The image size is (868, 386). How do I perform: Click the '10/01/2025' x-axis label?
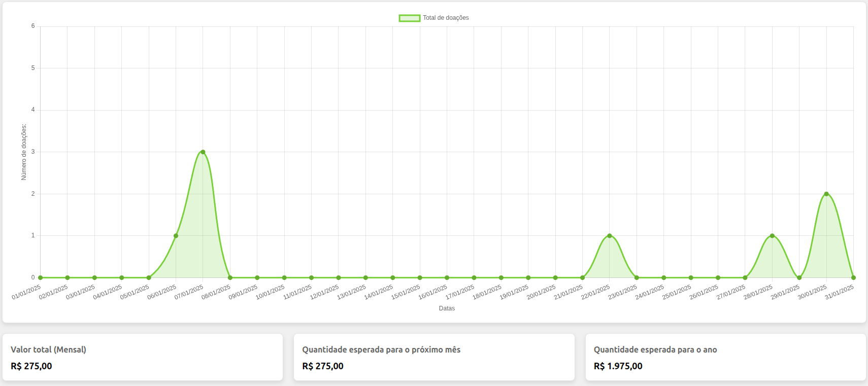270,292
